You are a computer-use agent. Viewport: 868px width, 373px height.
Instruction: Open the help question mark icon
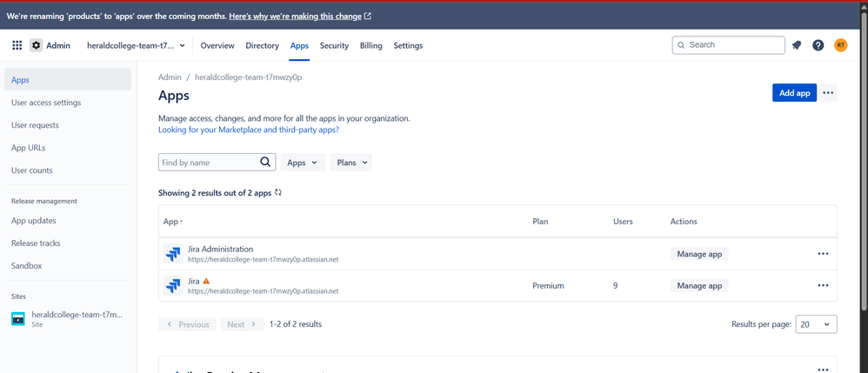tap(818, 45)
